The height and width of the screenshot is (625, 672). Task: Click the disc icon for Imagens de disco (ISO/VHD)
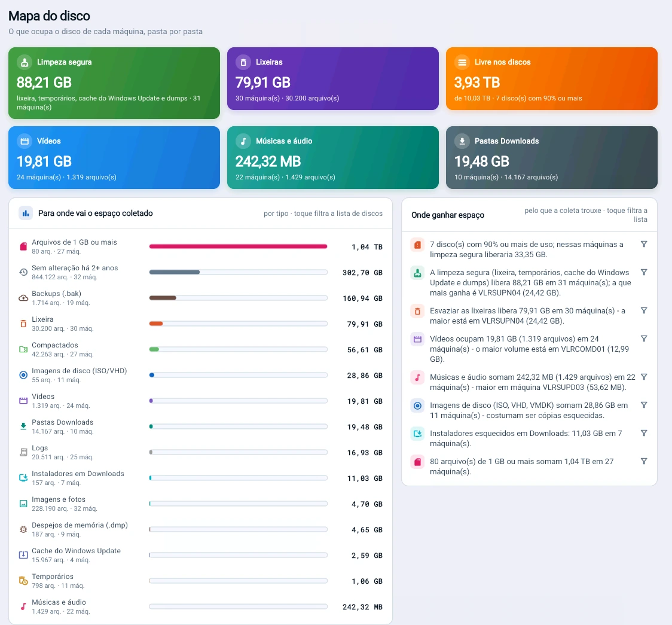[23, 375]
